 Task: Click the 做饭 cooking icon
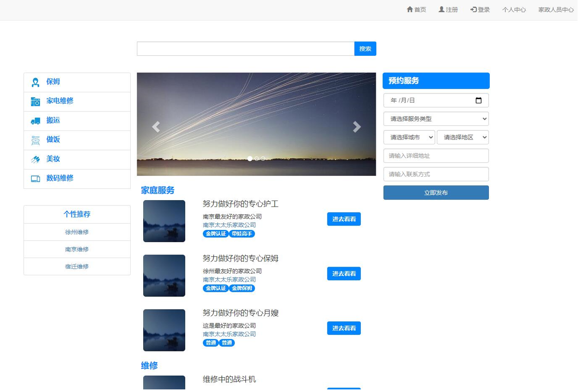(35, 140)
